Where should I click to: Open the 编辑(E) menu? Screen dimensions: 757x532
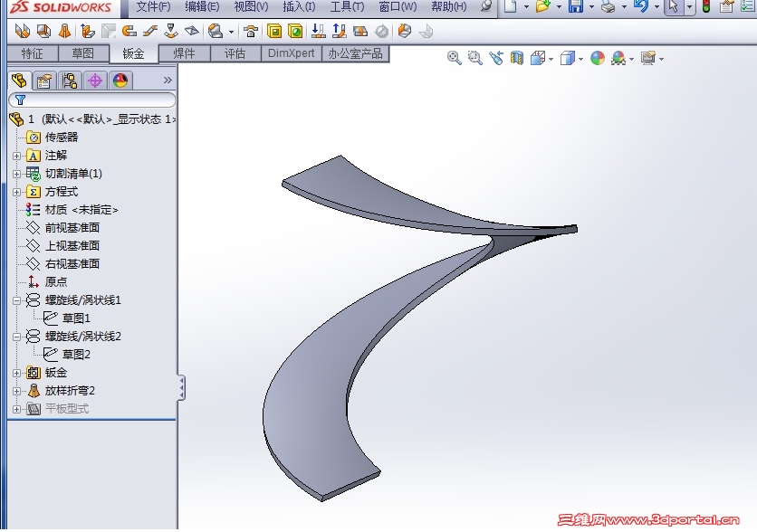202,6
